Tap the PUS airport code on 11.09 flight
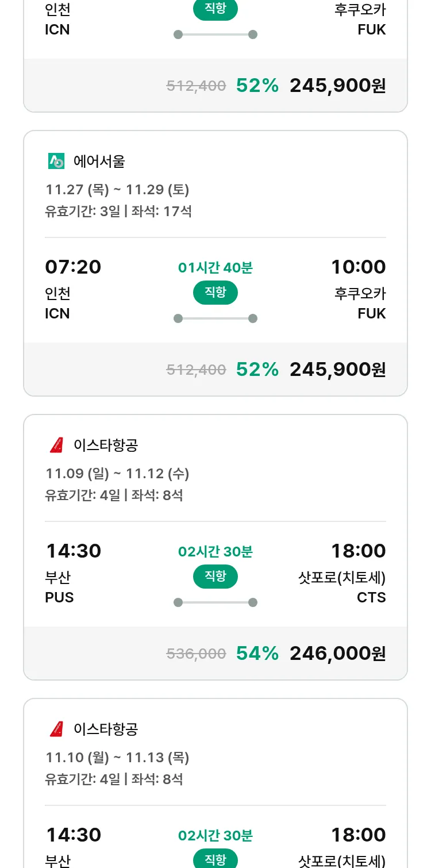The height and width of the screenshot is (868, 431). coord(59,598)
